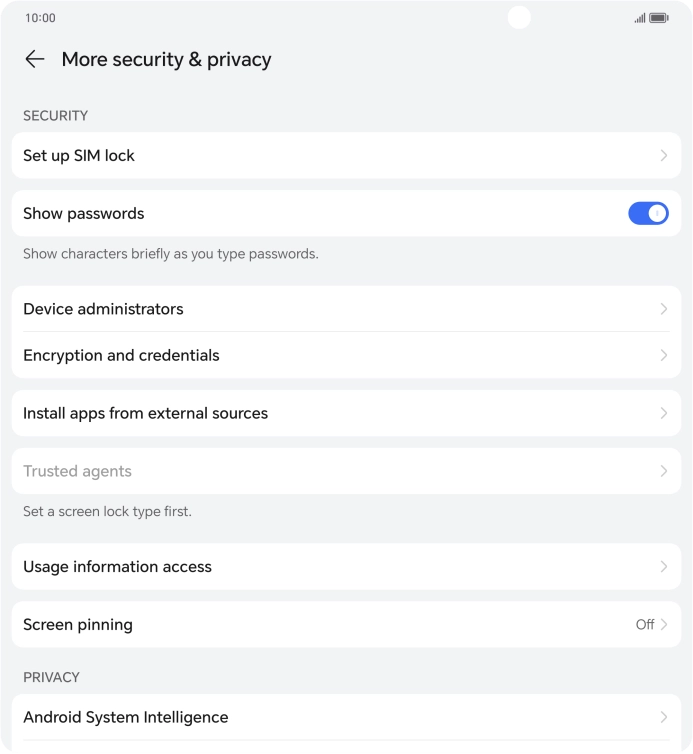Expand Set up SIM lock chevron

point(663,156)
